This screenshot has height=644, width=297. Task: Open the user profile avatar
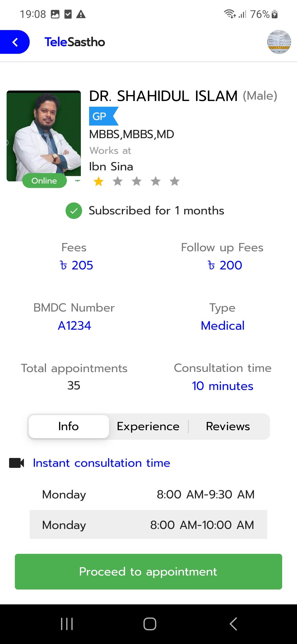(x=279, y=42)
